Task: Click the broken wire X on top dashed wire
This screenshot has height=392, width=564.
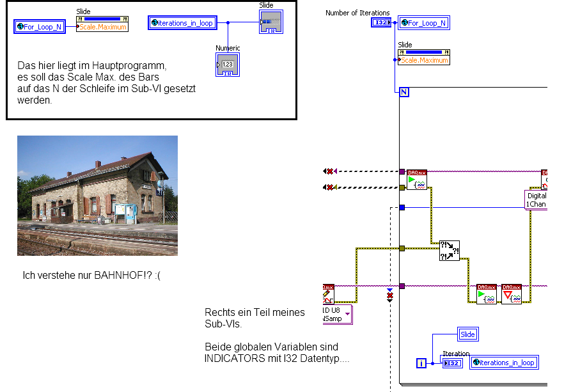Action: point(330,171)
